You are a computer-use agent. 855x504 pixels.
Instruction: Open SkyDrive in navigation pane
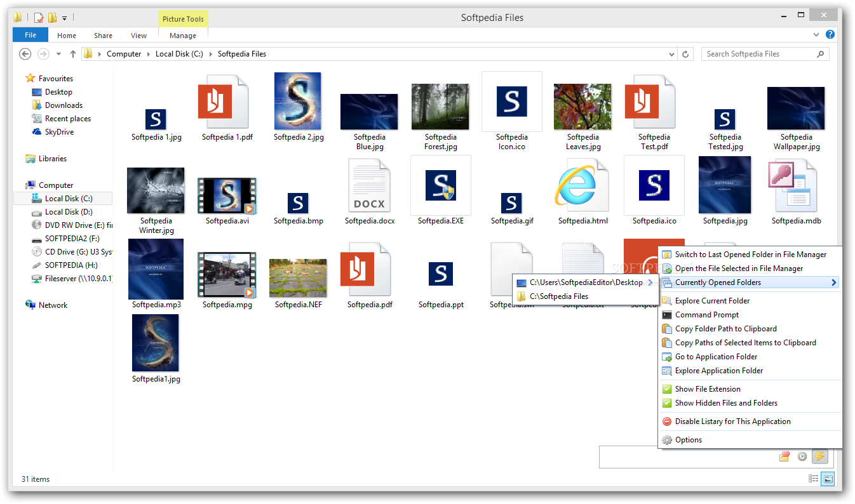coord(59,132)
